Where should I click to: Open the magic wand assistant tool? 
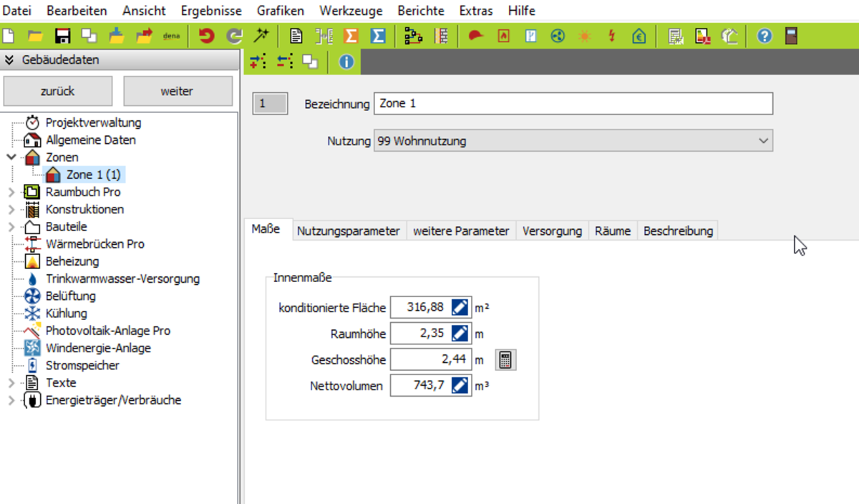[261, 36]
